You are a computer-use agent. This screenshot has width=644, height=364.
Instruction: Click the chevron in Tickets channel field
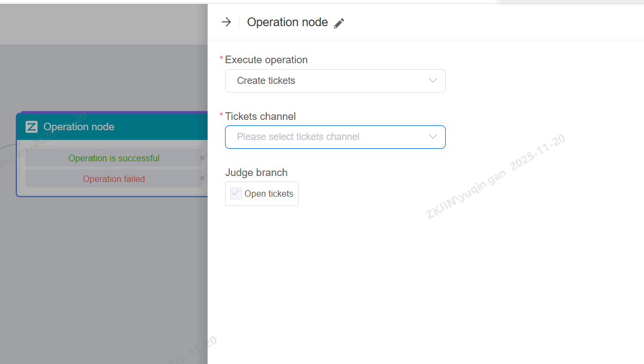click(x=433, y=137)
